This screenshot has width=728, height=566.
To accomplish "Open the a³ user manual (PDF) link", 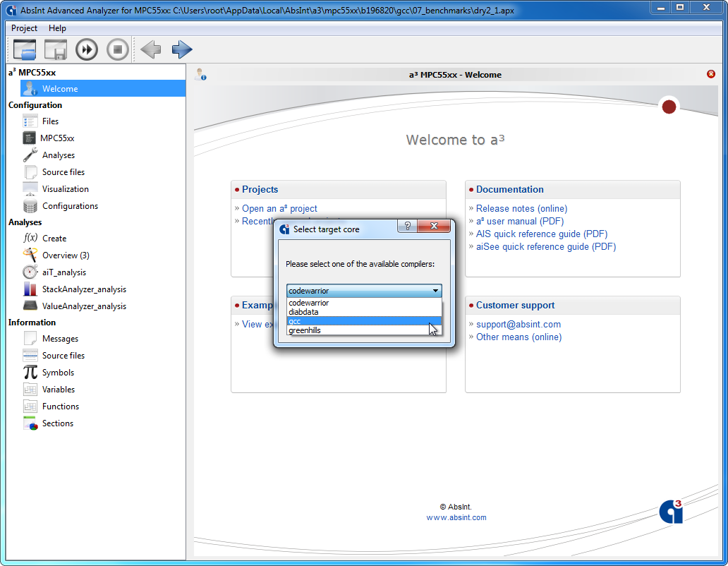I will [519, 222].
